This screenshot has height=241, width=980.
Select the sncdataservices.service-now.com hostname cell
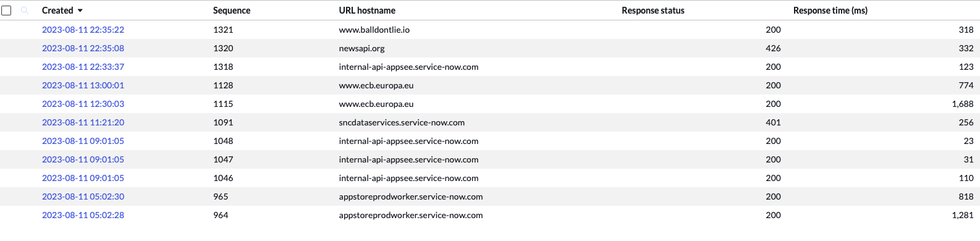pos(402,122)
